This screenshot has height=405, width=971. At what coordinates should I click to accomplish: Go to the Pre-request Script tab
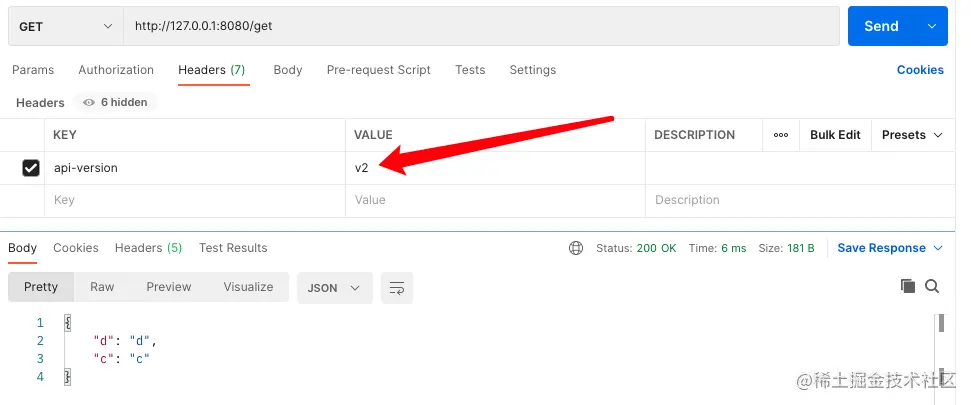click(x=378, y=70)
